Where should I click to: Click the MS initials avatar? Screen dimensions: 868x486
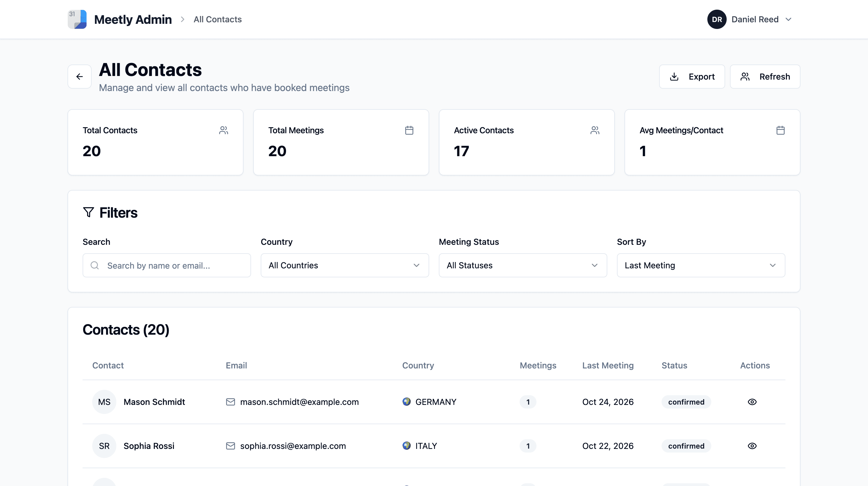click(x=104, y=402)
